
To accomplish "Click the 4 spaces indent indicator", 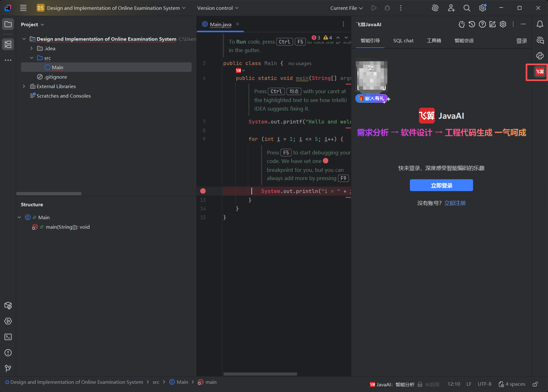I will click(x=512, y=384).
